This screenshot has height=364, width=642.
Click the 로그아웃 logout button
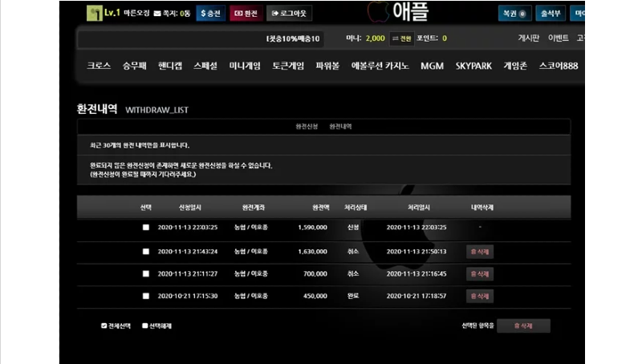tap(289, 14)
